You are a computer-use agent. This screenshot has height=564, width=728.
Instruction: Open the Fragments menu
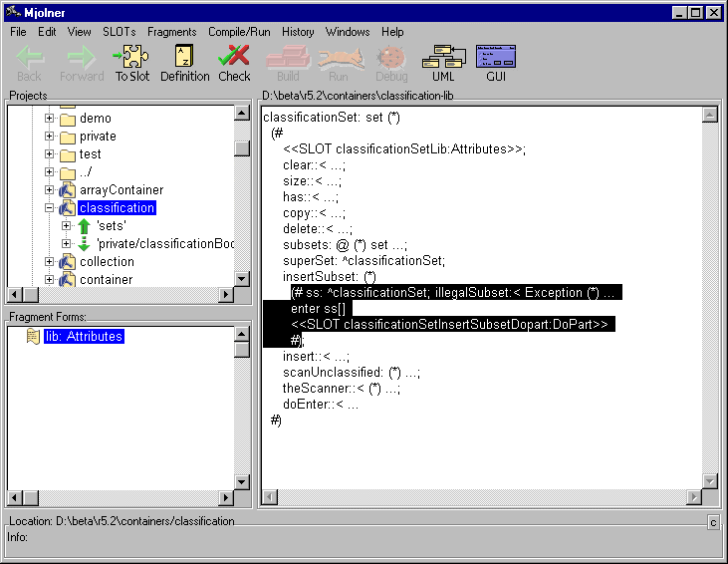pyautogui.click(x=171, y=32)
